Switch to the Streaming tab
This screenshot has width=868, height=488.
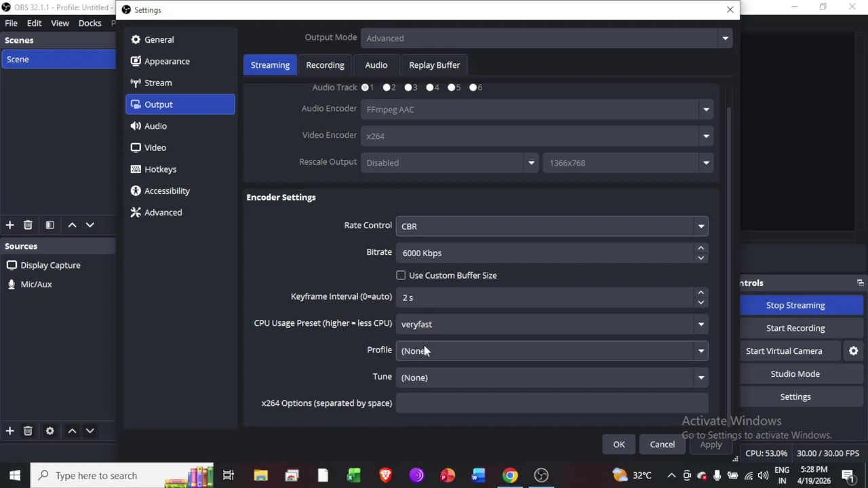coord(270,65)
